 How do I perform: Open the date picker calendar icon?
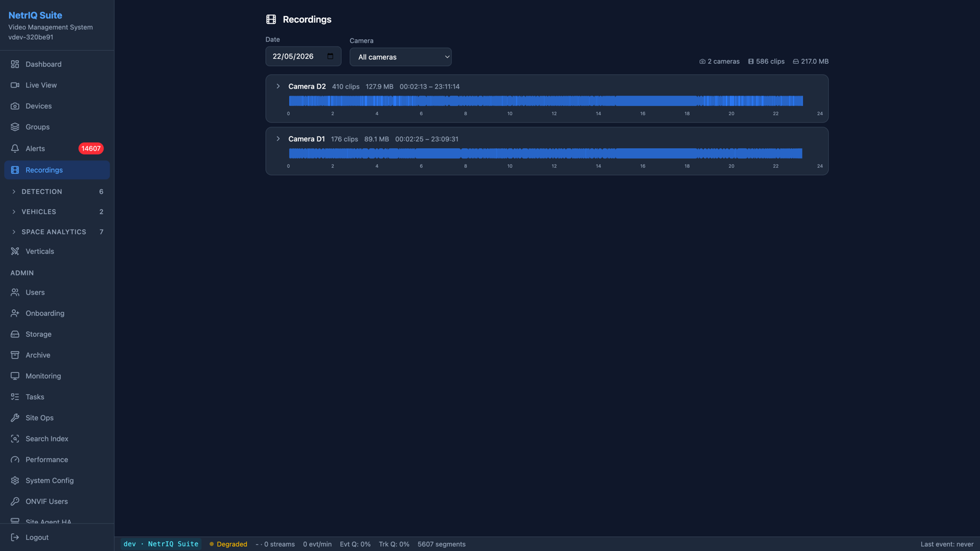point(330,56)
